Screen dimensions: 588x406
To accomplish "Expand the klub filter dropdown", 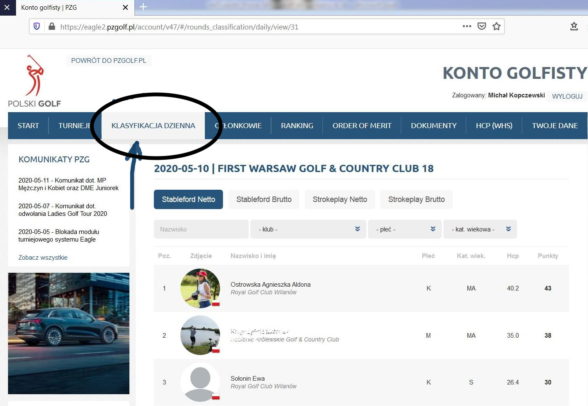I will pos(308,229).
